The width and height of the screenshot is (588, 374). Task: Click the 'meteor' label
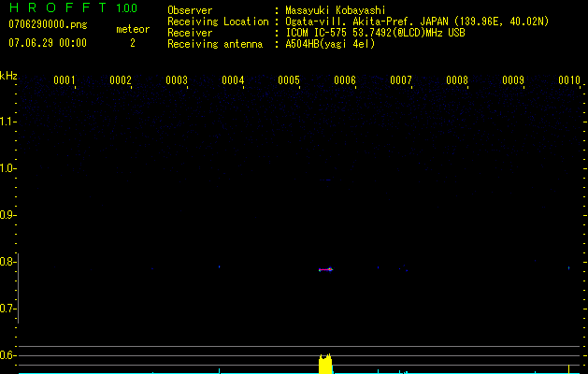pyautogui.click(x=133, y=29)
